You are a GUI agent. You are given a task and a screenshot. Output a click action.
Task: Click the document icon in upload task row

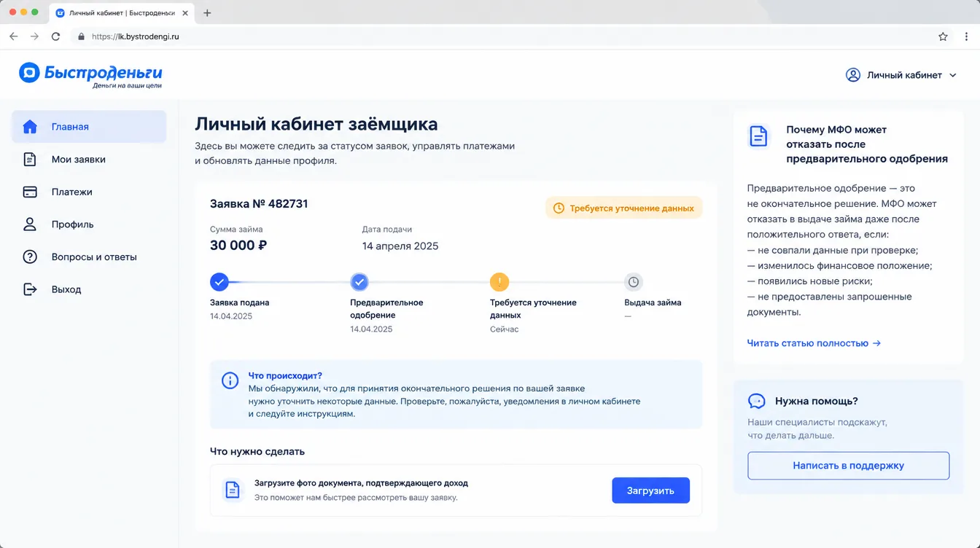[x=232, y=490]
